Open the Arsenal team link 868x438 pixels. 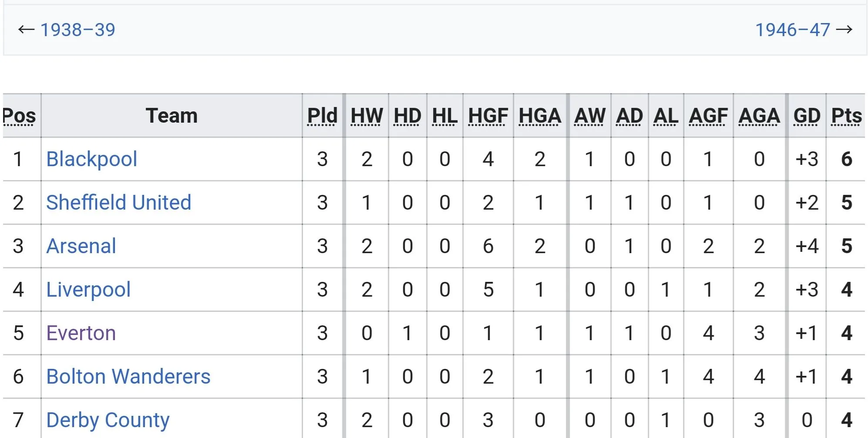tap(81, 246)
